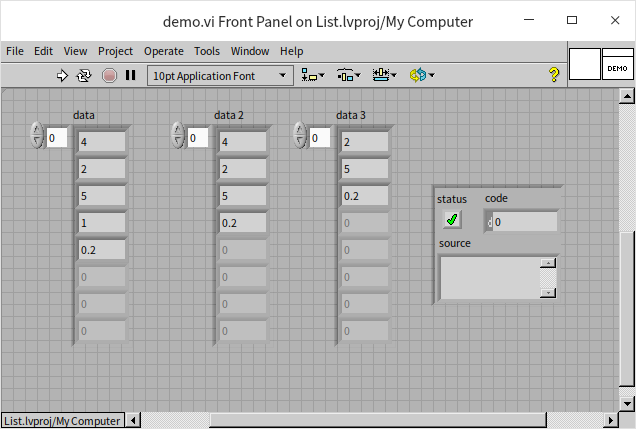Click the DEMO VI icon thumbnail
The image size is (636, 429).
pyautogui.click(x=616, y=66)
